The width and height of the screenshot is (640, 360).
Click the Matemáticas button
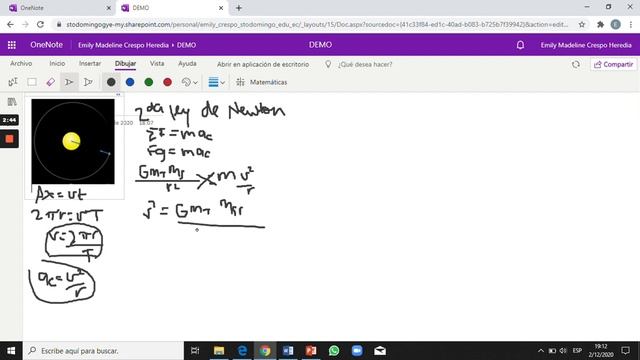pyautogui.click(x=262, y=82)
